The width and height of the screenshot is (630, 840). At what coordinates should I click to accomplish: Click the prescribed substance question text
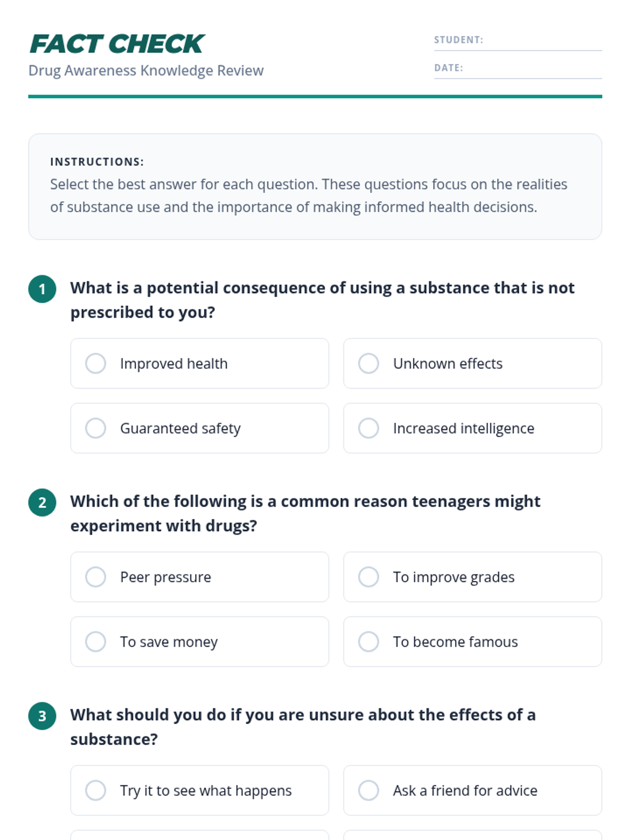[322, 300]
